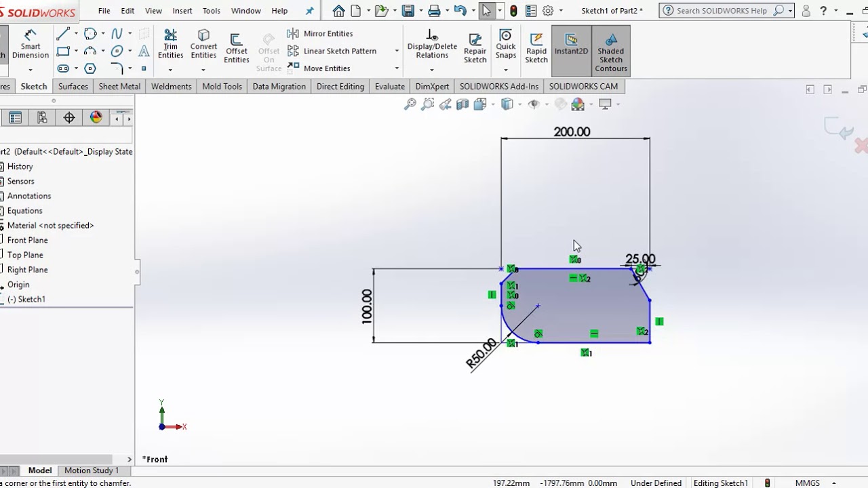Select Front Plane in the feature tree
The height and width of the screenshot is (488, 868).
pyautogui.click(x=27, y=240)
